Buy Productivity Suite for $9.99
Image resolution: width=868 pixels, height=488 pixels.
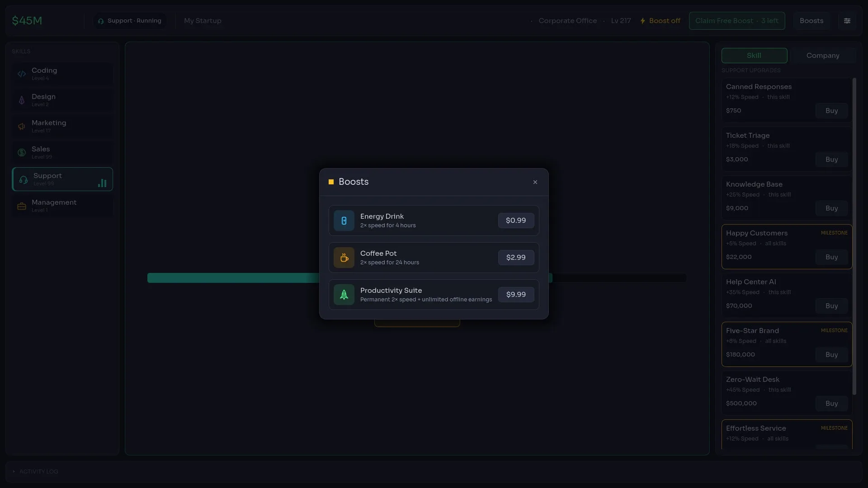(516, 295)
